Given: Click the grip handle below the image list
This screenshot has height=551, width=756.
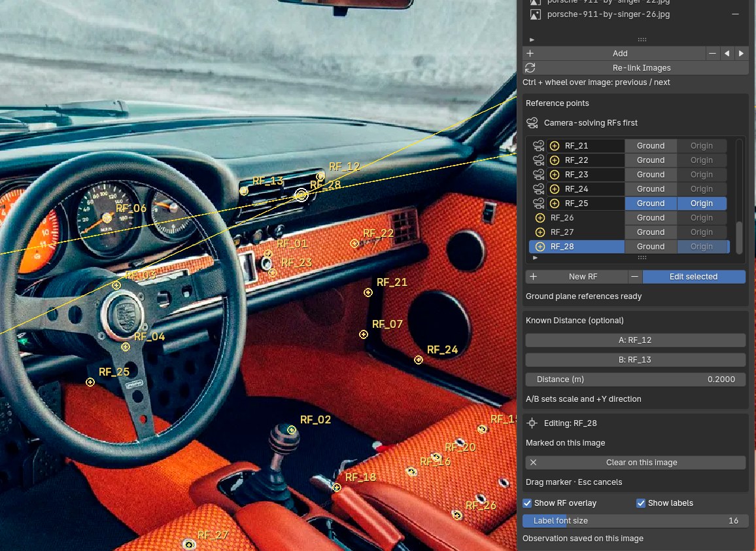Looking at the screenshot, I should (642, 39).
